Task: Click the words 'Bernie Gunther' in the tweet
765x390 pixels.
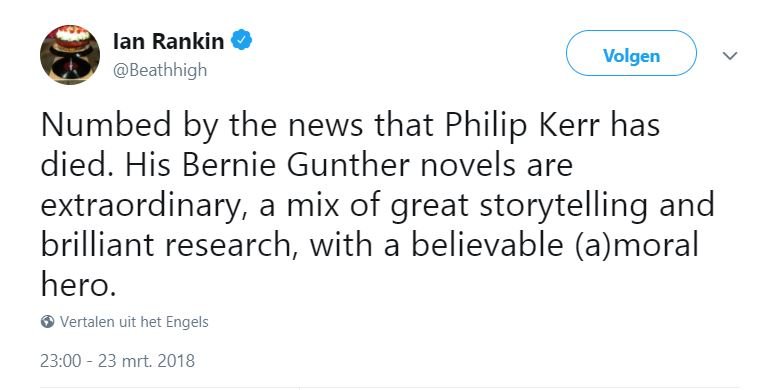Action: pyautogui.click(x=296, y=165)
